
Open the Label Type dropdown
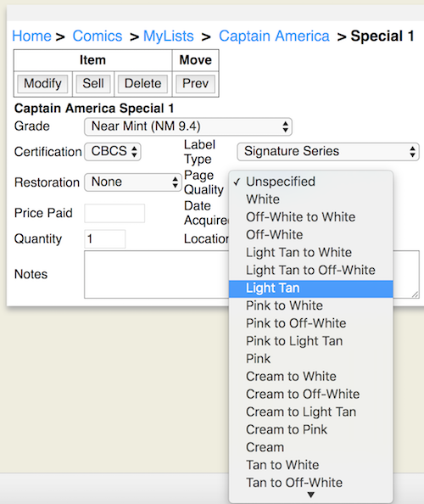tap(328, 151)
